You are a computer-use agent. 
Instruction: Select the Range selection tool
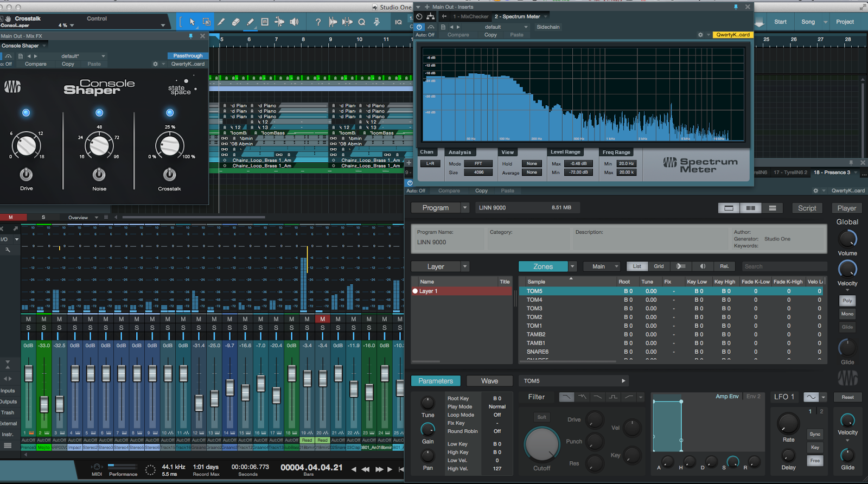[207, 22]
